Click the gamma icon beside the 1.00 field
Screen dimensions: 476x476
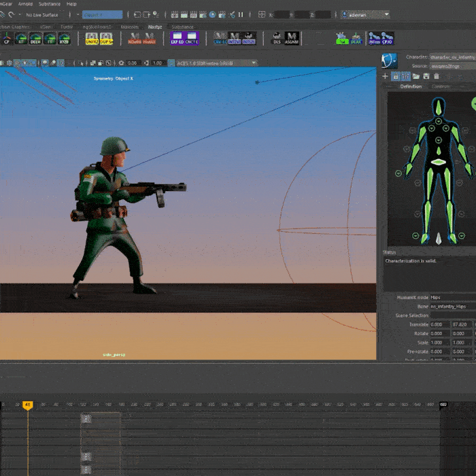pos(146,63)
